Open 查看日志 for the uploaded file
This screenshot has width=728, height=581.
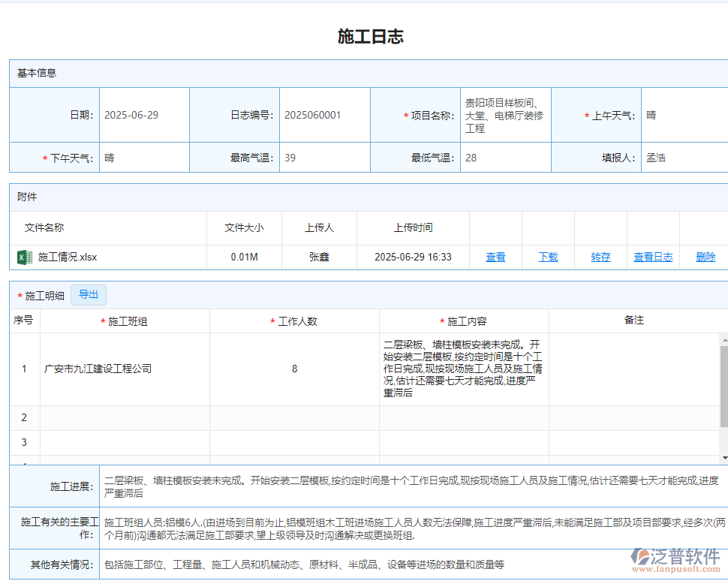pyautogui.click(x=651, y=257)
